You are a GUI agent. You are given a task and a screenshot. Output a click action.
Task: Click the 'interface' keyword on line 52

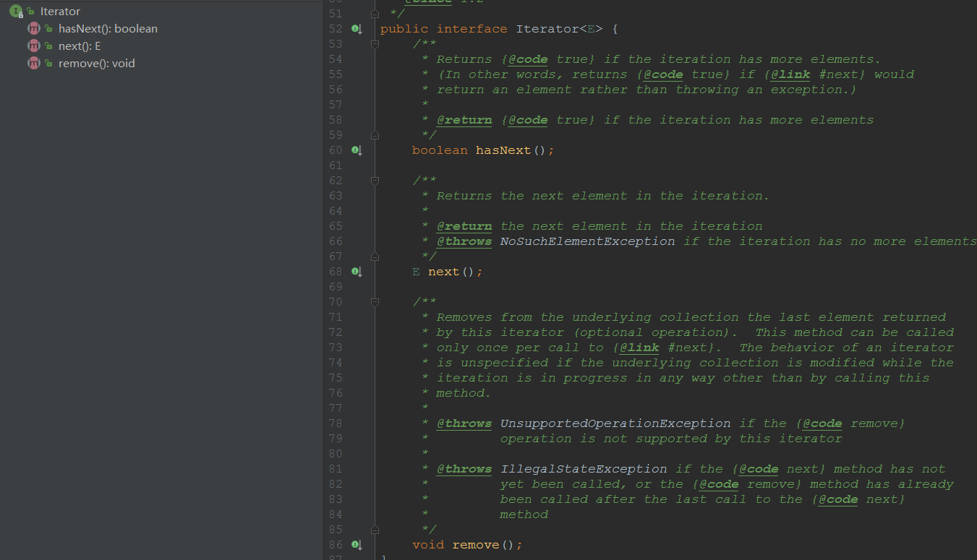(472, 29)
